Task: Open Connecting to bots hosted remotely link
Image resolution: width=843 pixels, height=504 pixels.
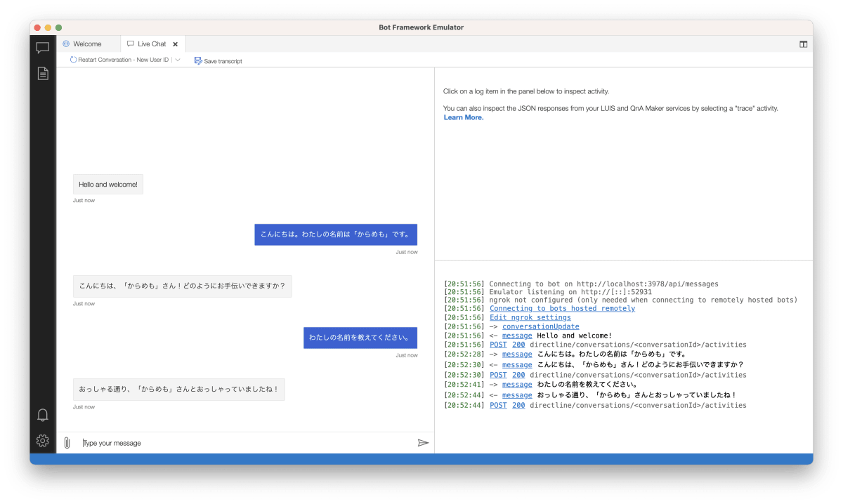Action: pos(562,309)
